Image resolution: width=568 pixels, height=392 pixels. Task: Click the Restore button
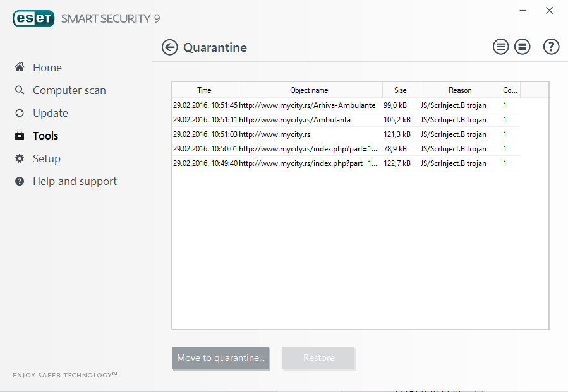coord(318,358)
